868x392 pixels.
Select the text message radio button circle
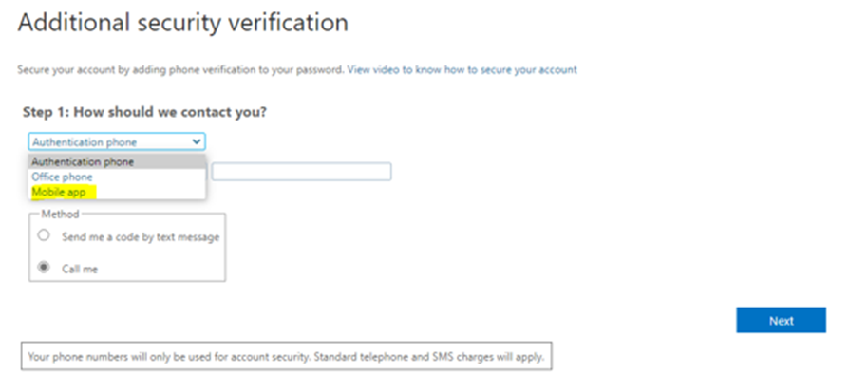pos(43,236)
